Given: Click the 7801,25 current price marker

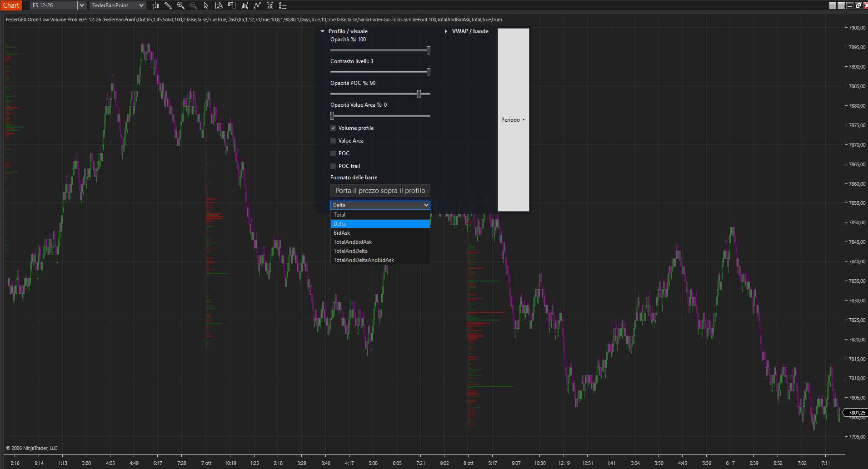Looking at the screenshot, I should coord(856,413).
